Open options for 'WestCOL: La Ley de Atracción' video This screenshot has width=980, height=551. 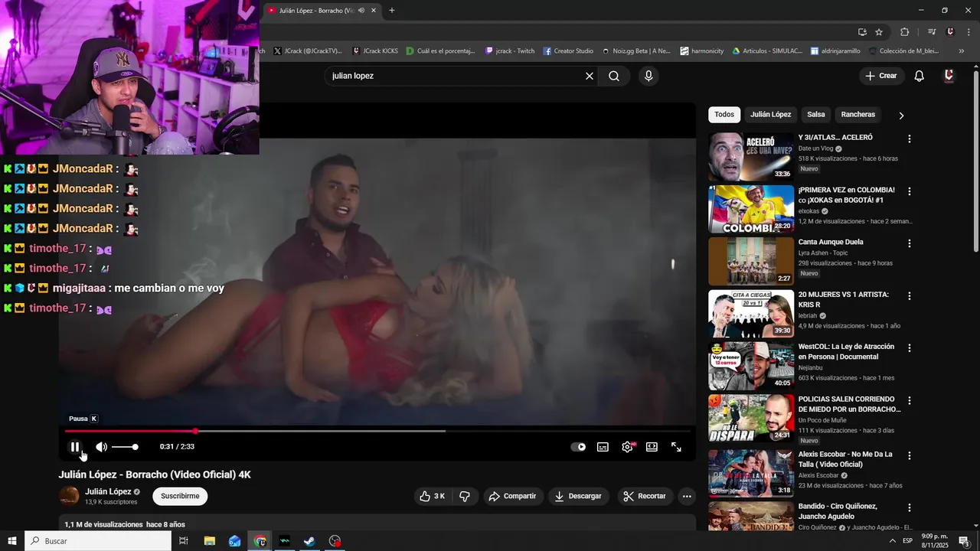[x=910, y=347]
